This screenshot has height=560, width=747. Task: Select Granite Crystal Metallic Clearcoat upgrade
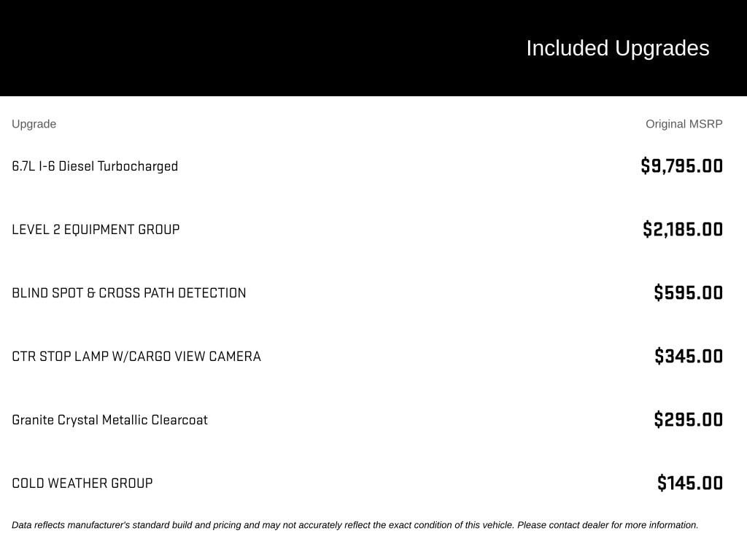109,420
